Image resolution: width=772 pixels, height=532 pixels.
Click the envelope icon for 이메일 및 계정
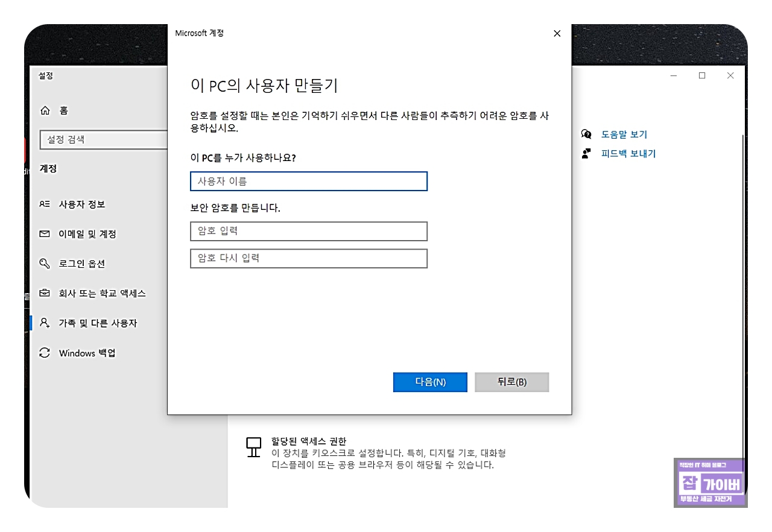[45, 234]
